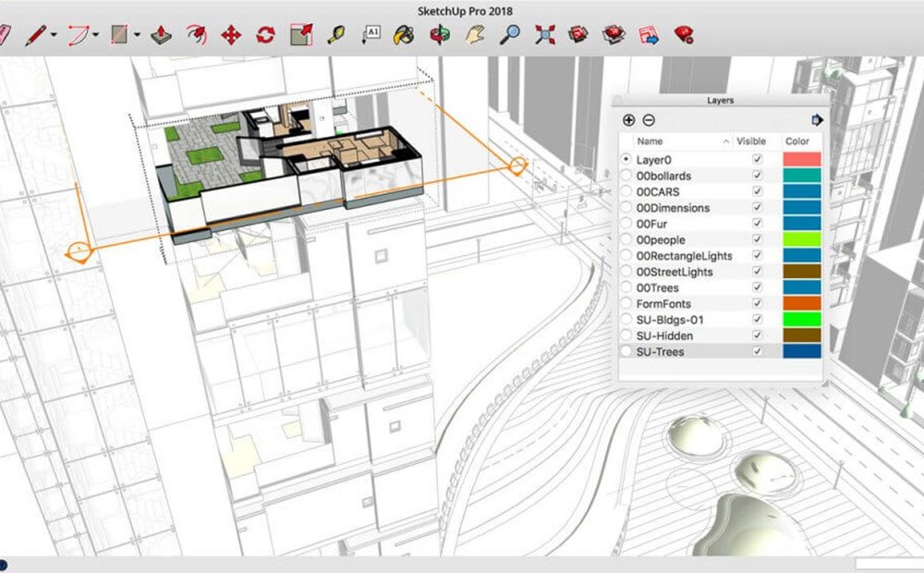Open the Layers panel details menu arrow
Viewport: 924px width, 573px height.
[817, 120]
